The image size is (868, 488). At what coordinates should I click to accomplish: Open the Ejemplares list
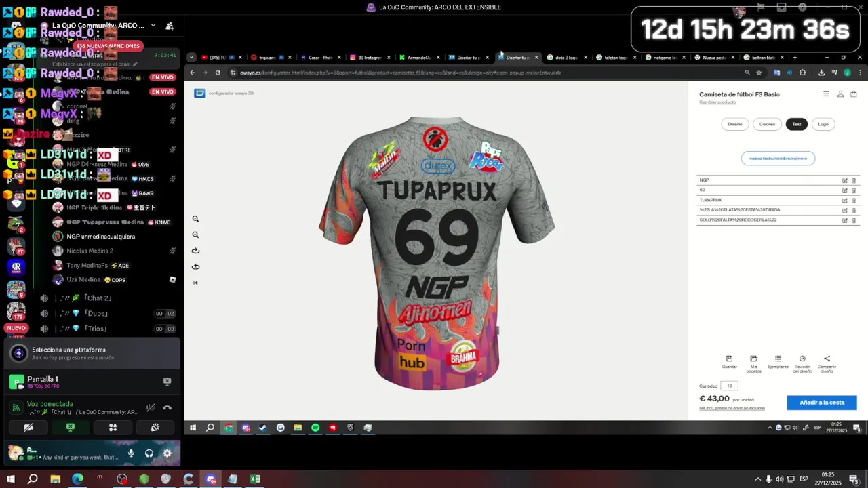(778, 362)
